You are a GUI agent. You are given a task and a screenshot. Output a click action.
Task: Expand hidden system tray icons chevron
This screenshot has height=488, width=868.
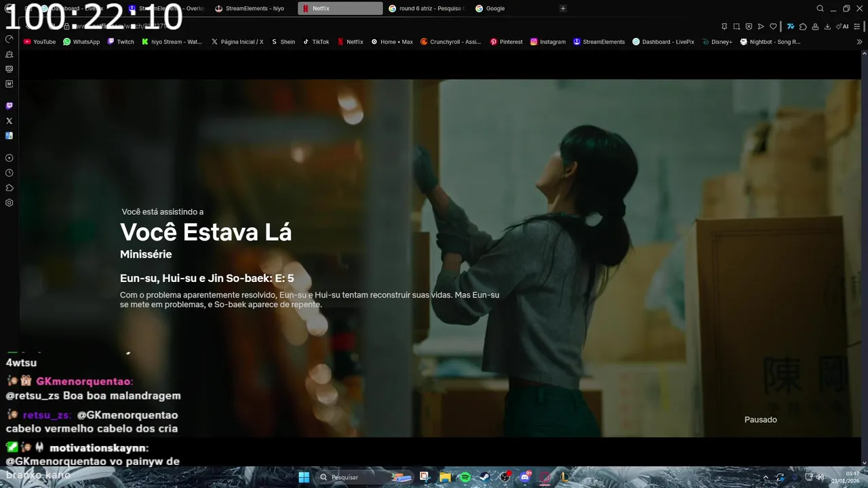click(x=766, y=477)
